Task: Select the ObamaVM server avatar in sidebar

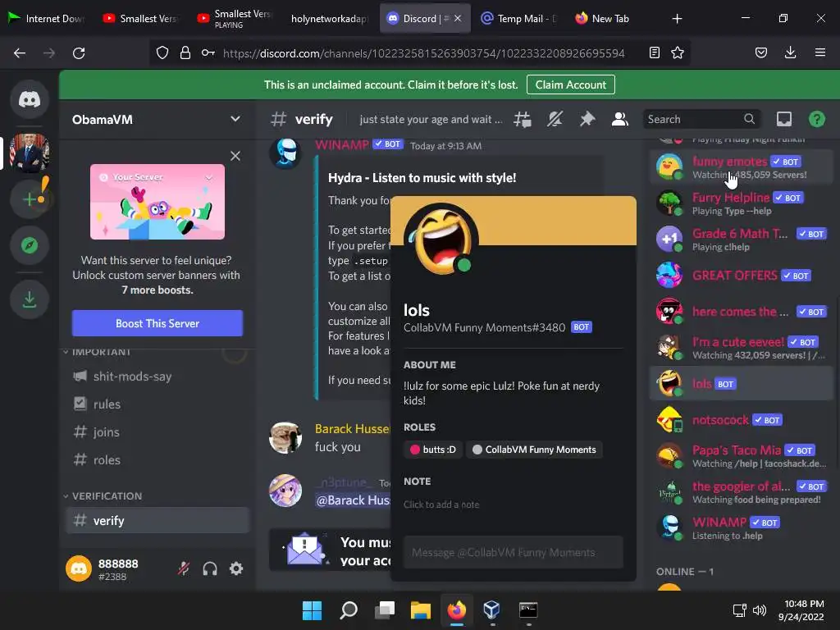Action: click(x=30, y=153)
